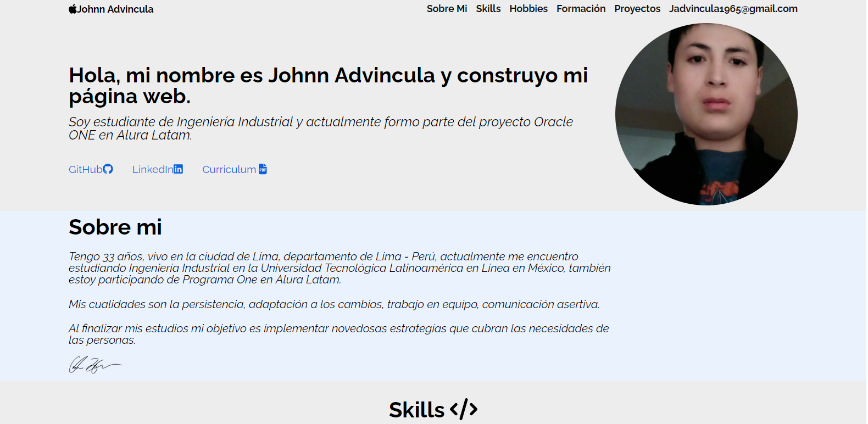Click the paragraph starting 'Tengo 33 años'

click(x=340, y=268)
